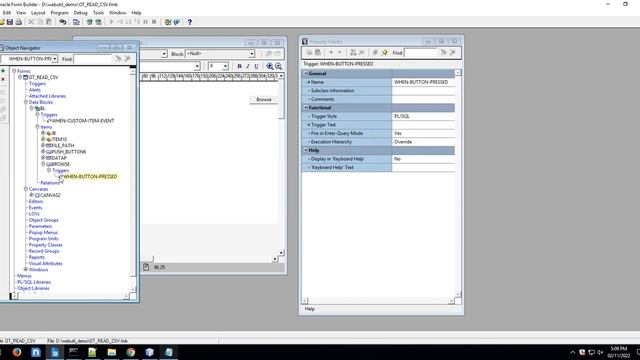Open the Block <Null> dropdown

(251, 53)
